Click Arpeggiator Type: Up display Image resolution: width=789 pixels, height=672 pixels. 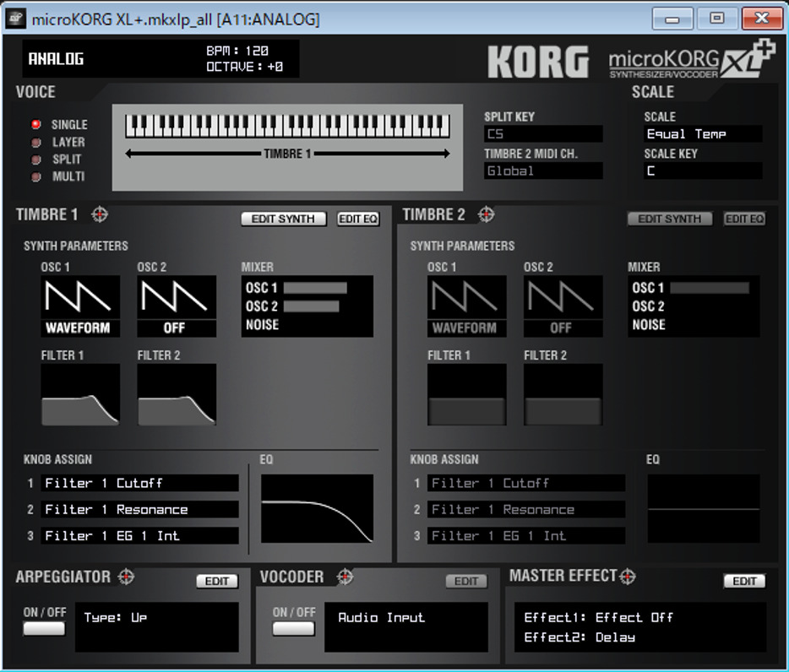(157, 626)
